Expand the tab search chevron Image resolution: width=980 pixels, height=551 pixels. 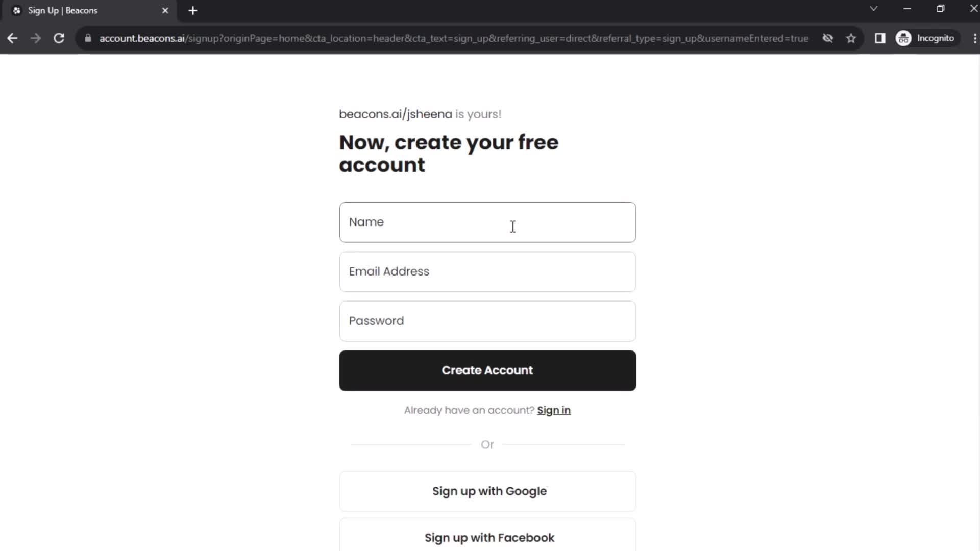pos(873,9)
